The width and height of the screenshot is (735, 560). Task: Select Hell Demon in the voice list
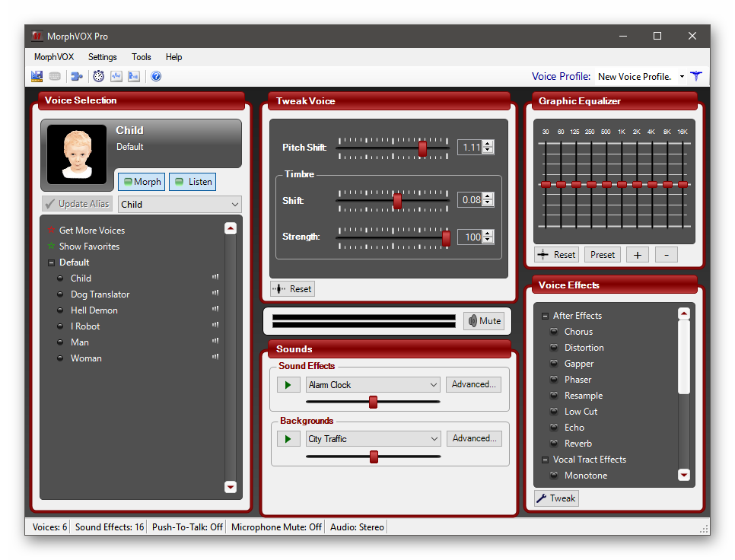tap(94, 310)
